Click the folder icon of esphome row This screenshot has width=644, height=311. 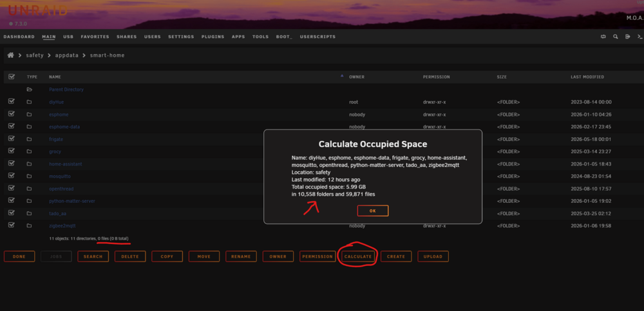[29, 114]
